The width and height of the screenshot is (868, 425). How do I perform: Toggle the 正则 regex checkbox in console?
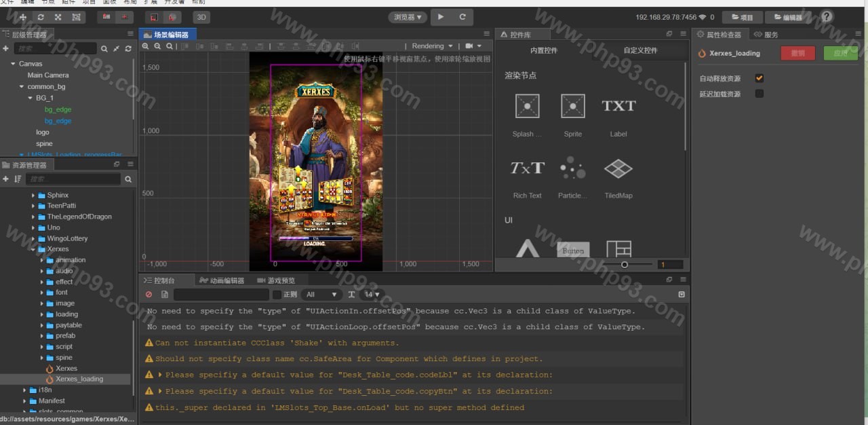click(x=277, y=295)
